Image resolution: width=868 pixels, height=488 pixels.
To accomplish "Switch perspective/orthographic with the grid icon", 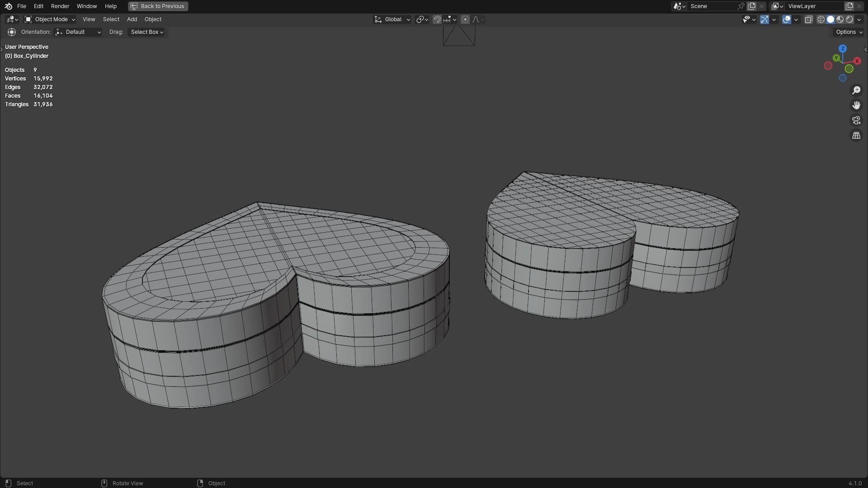I will click(856, 135).
